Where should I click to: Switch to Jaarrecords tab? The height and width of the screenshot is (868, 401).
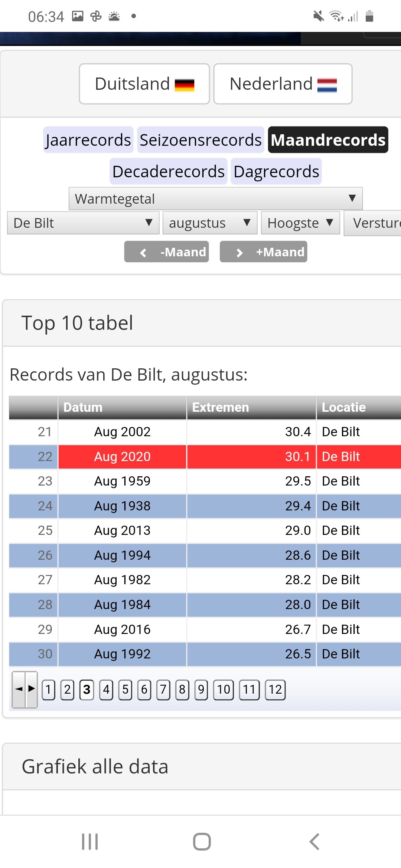coord(88,140)
